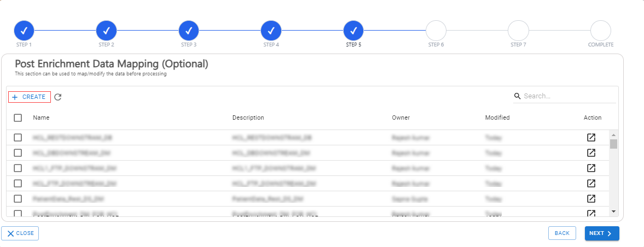The image size is (644, 247).
Task: Select the empty Step 6 circle
Action: (436, 31)
